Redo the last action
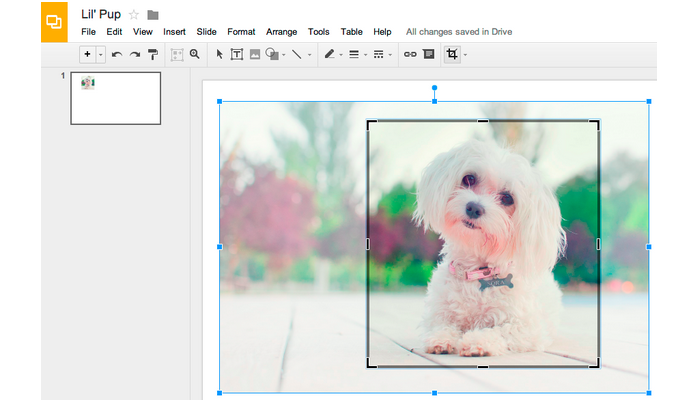Viewport: 695px width, 400px height. point(135,55)
